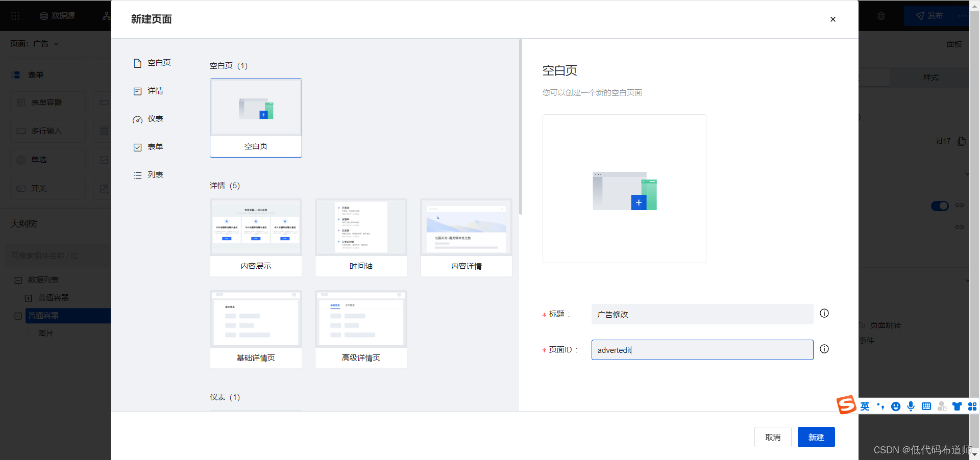Image resolution: width=980 pixels, height=460 pixels.
Task: Toggle Sogou punctuation mode icon
Action: pos(880,406)
